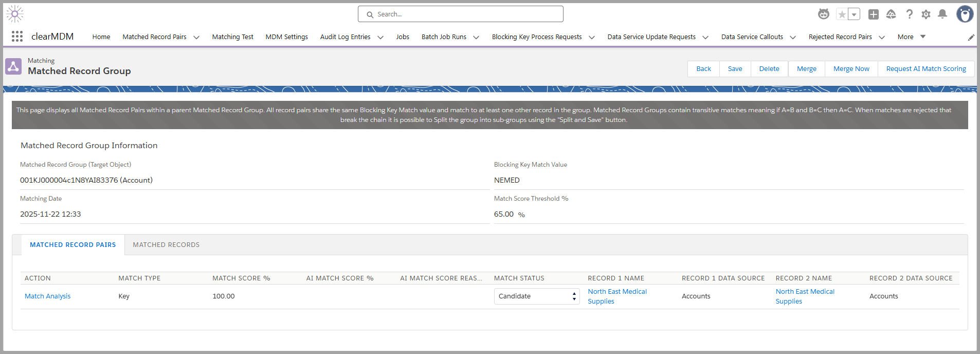Click the favorites star icon
980x354 pixels.
click(x=842, y=14)
